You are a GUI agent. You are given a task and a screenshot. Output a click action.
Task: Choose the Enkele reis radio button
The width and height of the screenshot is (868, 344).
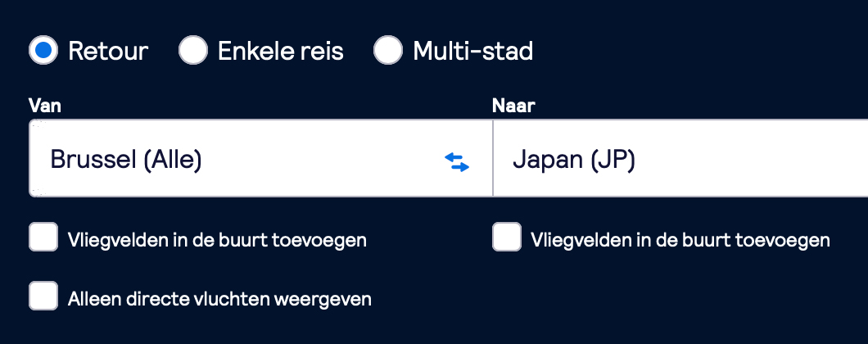pyautogui.click(x=193, y=51)
